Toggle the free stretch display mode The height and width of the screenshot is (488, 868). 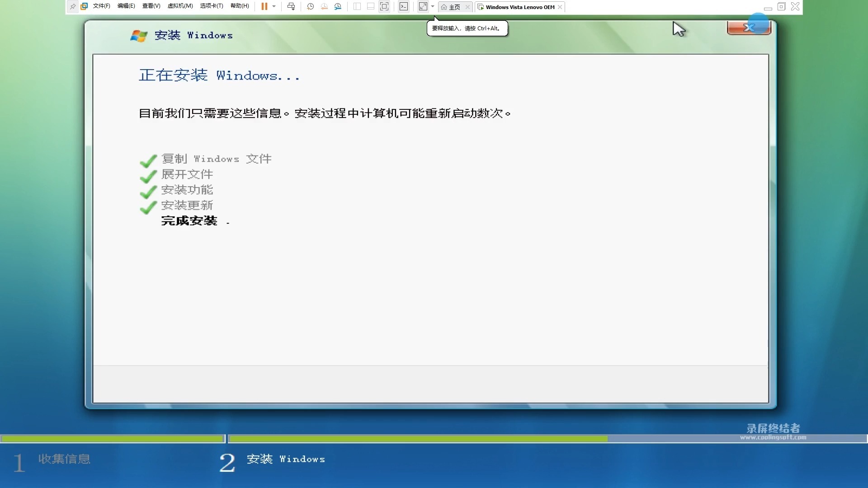click(424, 6)
